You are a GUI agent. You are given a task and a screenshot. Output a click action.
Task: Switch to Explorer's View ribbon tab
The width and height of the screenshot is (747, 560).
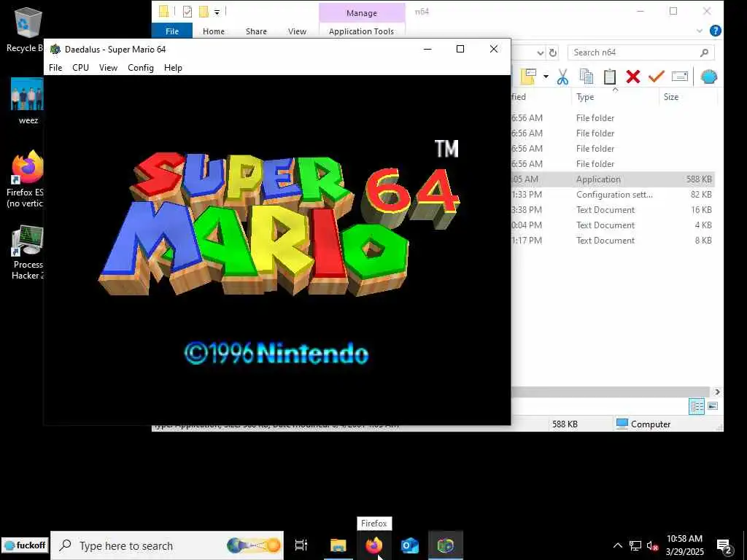(297, 31)
